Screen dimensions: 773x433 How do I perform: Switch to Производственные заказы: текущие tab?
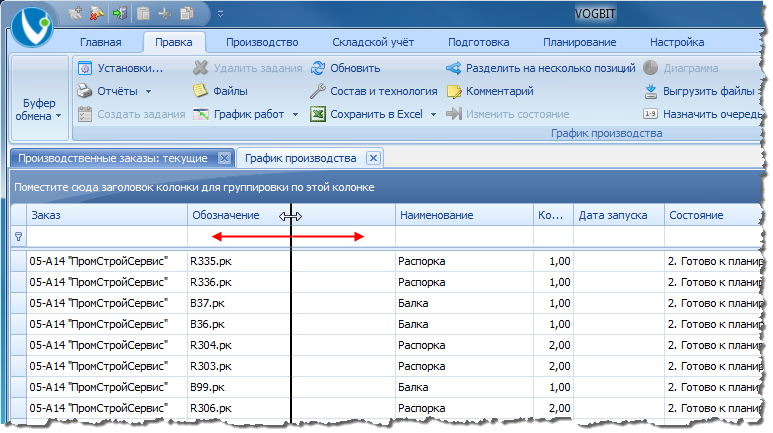coord(113,158)
